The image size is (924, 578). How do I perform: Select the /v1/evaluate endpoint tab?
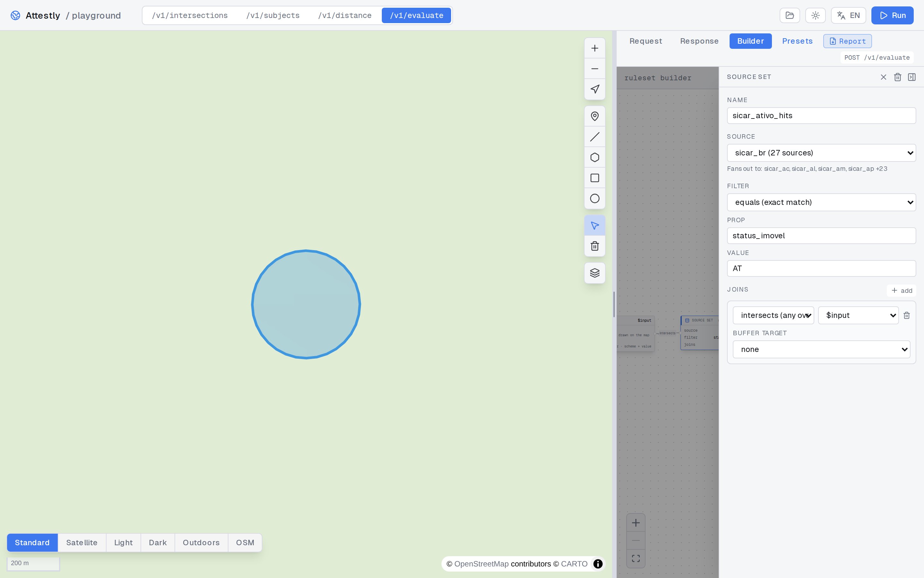pyautogui.click(x=416, y=15)
